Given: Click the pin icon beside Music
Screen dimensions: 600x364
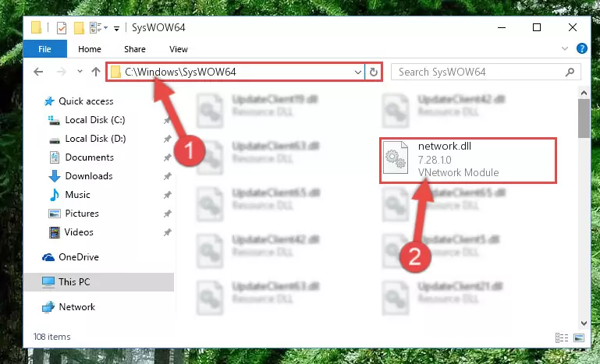Looking at the screenshot, I should (x=167, y=196).
